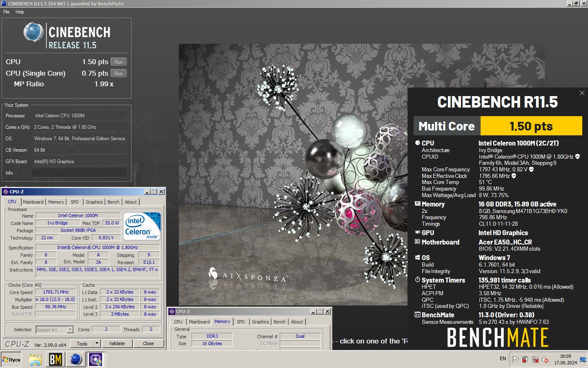Viewport: 588px width, 368px height.
Task: Open SPD tab in second CPU-Z window
Action: point(241,322)
